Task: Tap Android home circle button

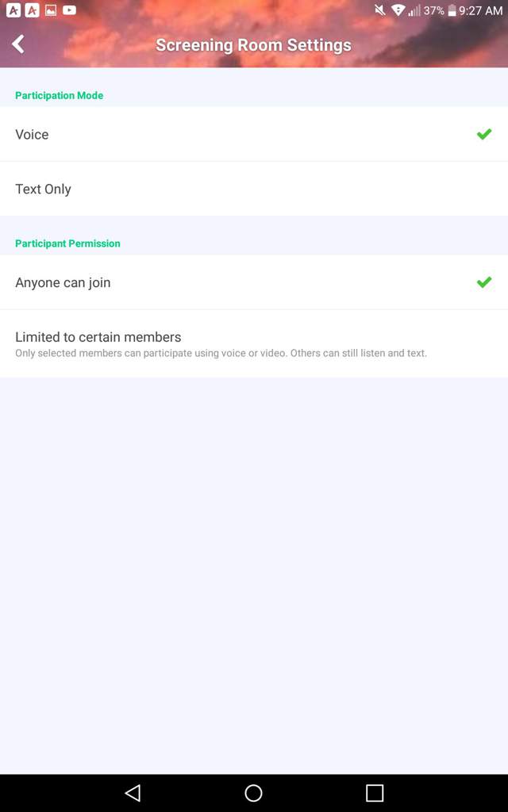Action: tap(253, 793)
